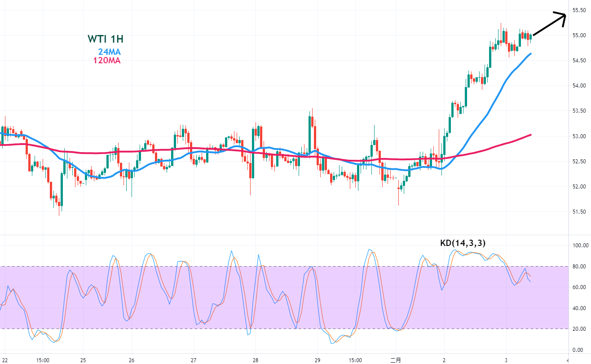Click date label 28 on time axis
Screen dimensions: 591x364
(255, 360)
